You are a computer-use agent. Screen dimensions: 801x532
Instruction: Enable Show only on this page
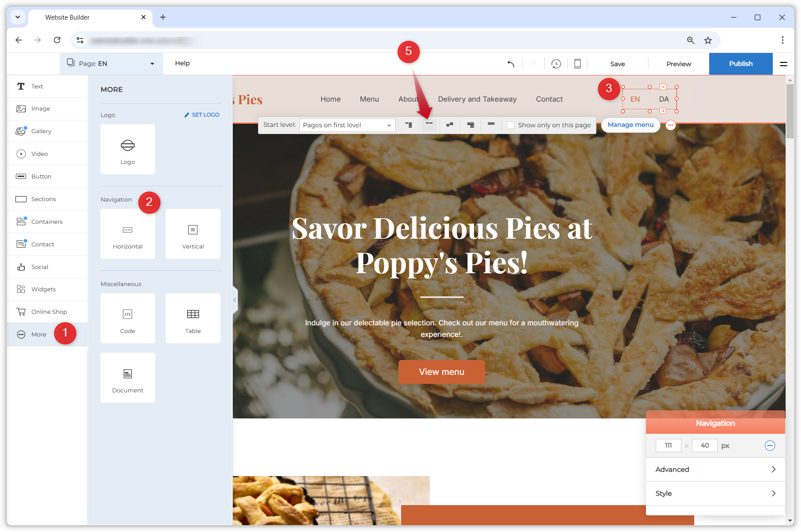point(511,125)
